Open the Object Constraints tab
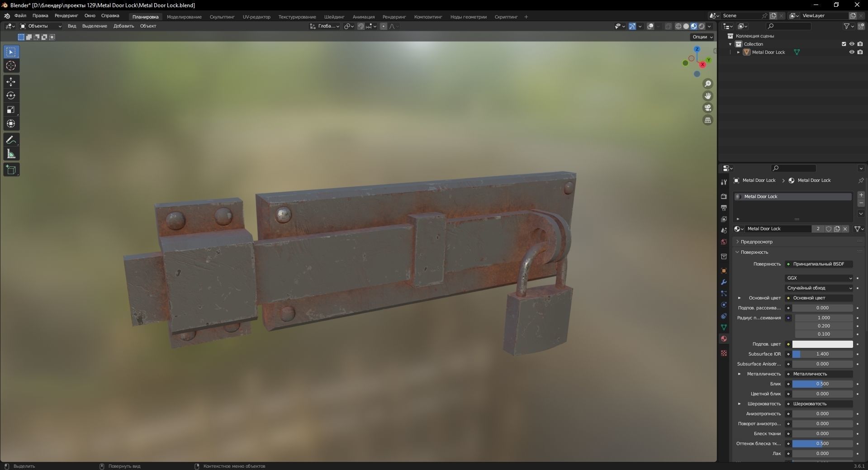 point(724,316)
